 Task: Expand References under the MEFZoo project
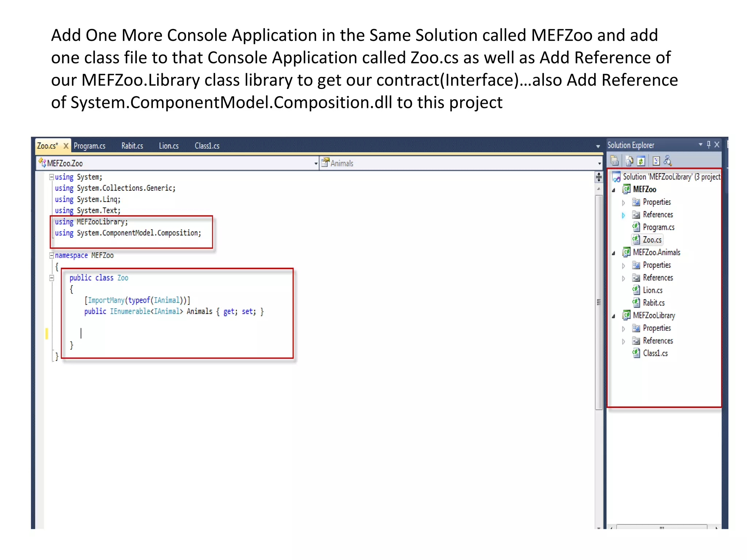(623, 215)
